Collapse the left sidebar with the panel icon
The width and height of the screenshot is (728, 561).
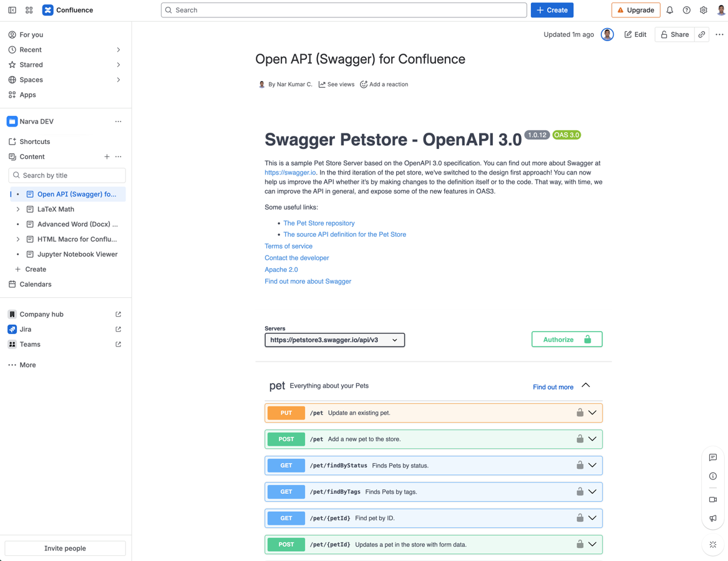coord(12,9)
